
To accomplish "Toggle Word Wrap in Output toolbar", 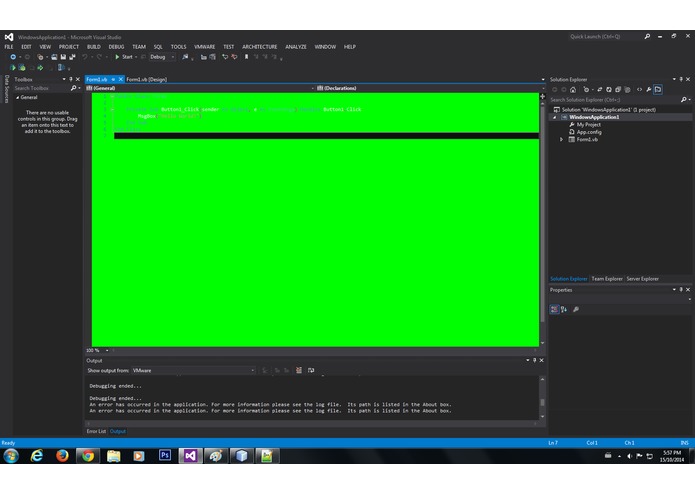I will coord(311,370).
